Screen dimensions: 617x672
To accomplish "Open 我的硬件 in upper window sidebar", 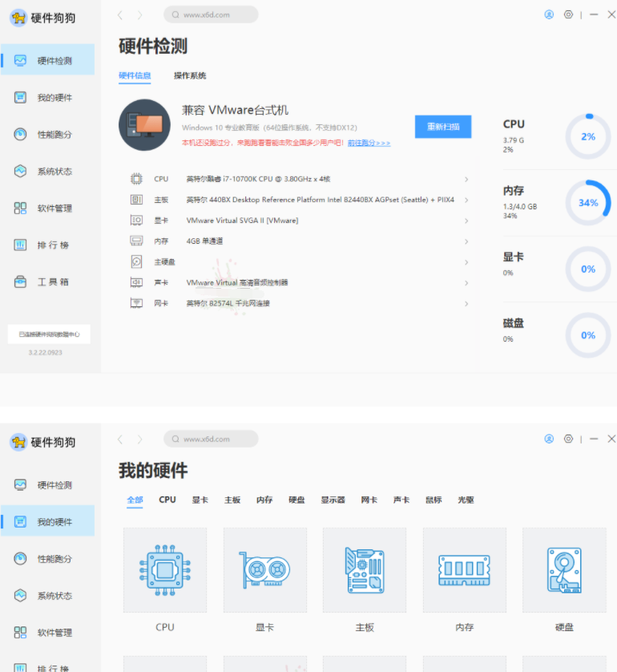I will click(x=47, y=97).
